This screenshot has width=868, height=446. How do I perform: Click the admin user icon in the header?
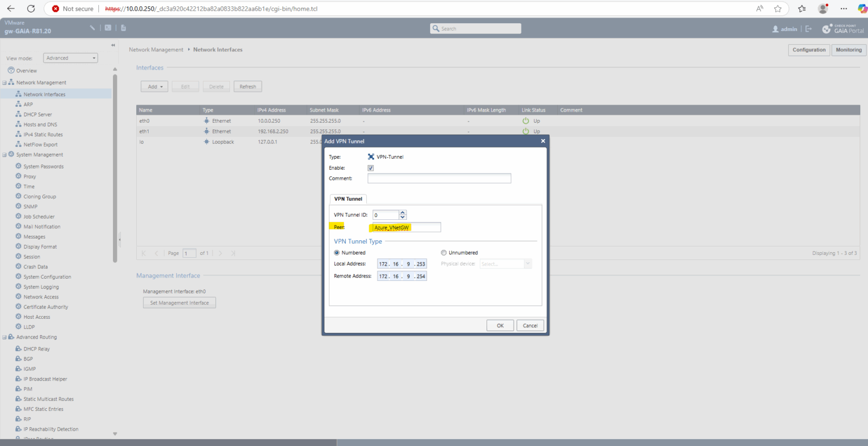coord(776,29)
